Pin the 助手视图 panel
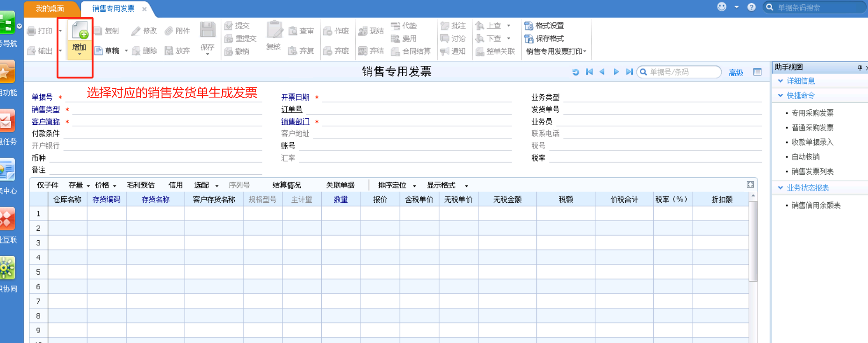868x343 pixels. click(x=860, y=68)
